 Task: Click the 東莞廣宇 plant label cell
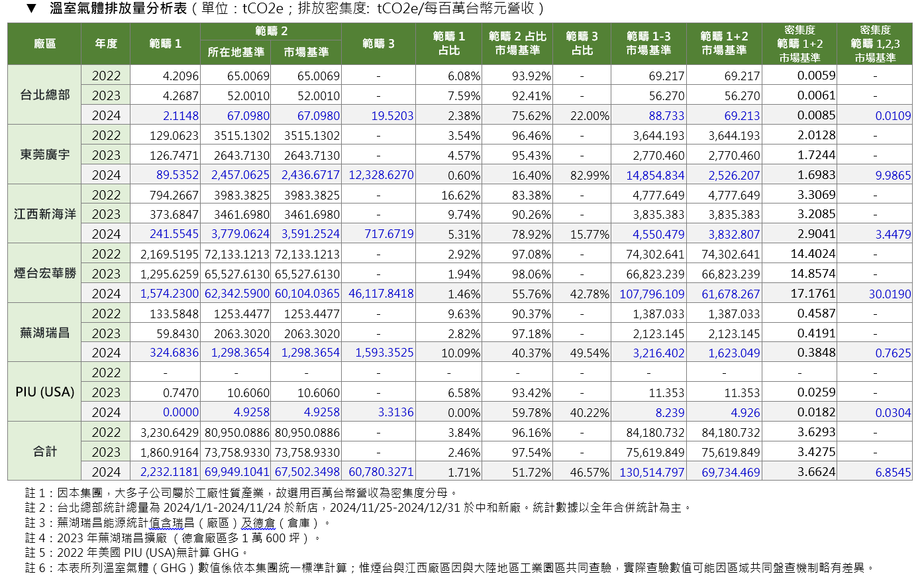click(44, 154)
